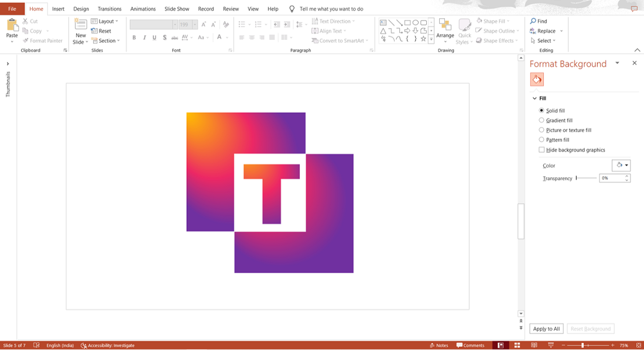Fit slide to current window
644x350 pixels.
click(639, 345)
